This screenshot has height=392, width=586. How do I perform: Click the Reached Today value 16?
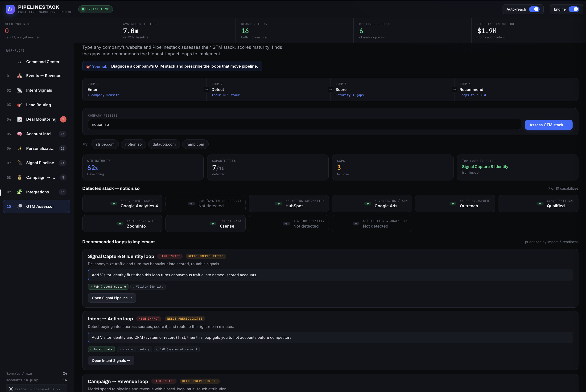[245, 31]
